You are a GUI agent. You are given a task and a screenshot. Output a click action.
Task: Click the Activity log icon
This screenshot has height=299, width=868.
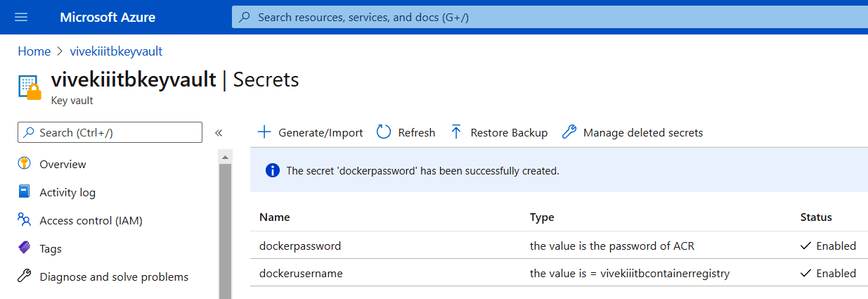click(25, 192)
